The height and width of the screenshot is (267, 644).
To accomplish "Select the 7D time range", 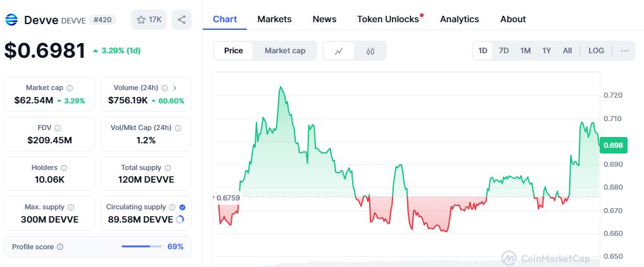I will click(503, 51).
